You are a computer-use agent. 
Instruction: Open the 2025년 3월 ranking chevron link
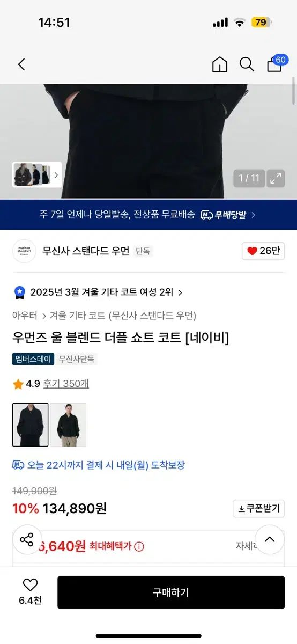(180, 292)
